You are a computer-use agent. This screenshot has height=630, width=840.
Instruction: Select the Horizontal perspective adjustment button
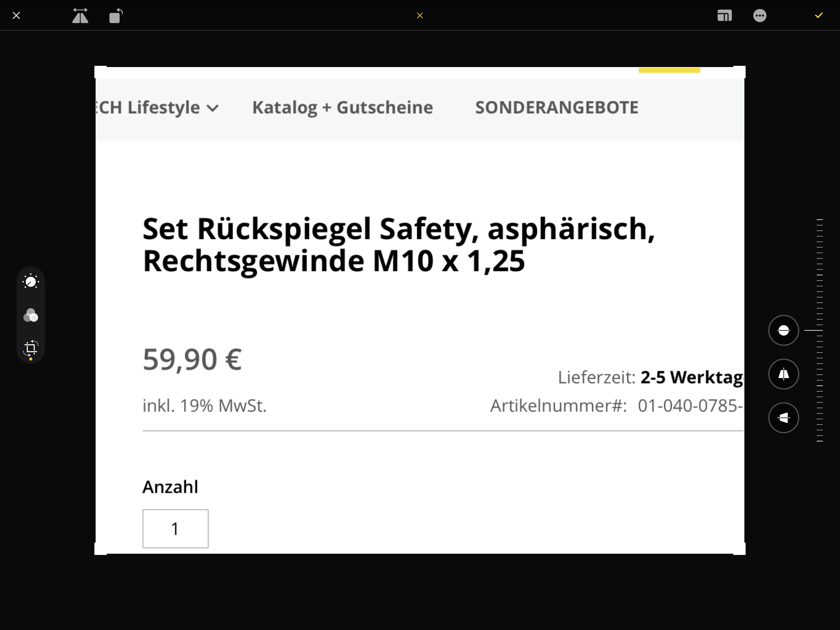783,418
